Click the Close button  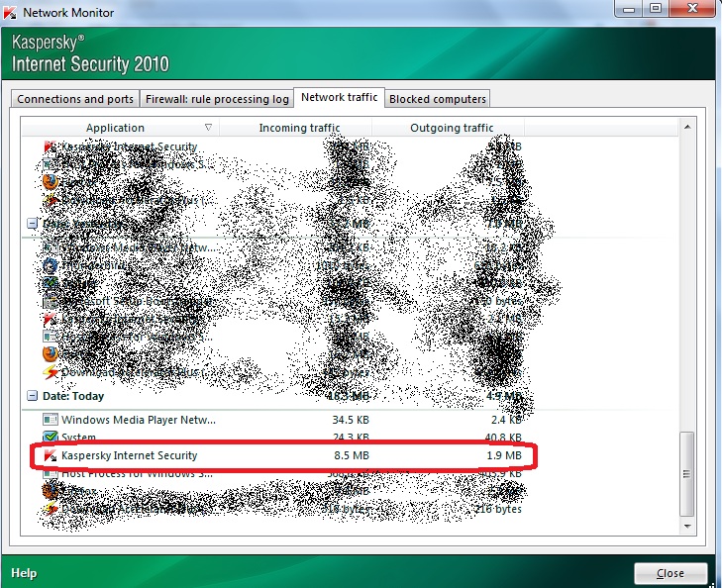pos(670,573)
